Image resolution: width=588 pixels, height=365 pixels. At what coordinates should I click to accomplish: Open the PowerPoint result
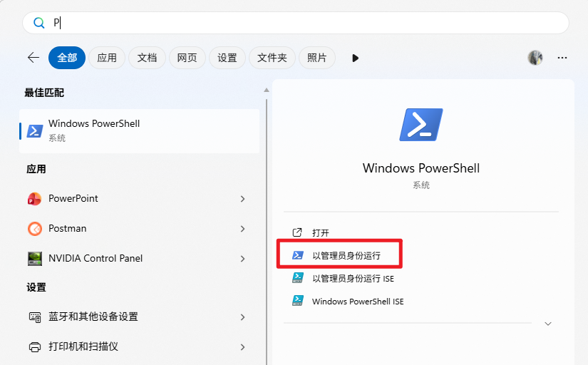[x=139, y=198]
